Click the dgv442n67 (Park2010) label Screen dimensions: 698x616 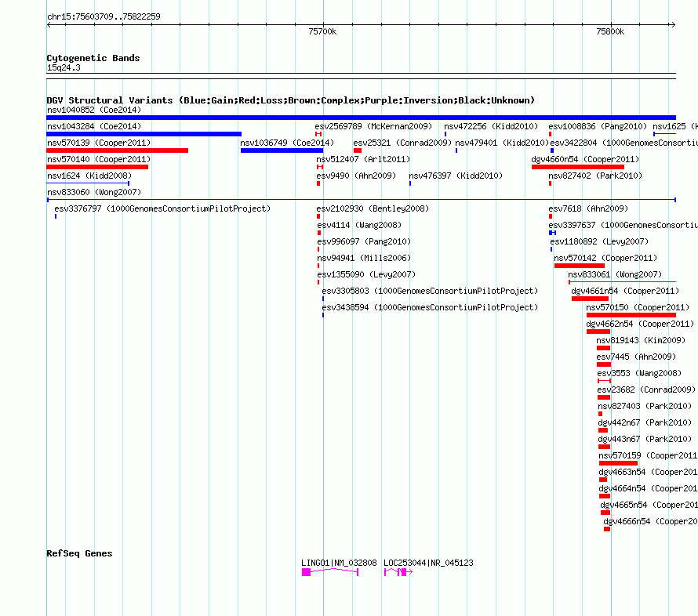(x=645, y=422)
